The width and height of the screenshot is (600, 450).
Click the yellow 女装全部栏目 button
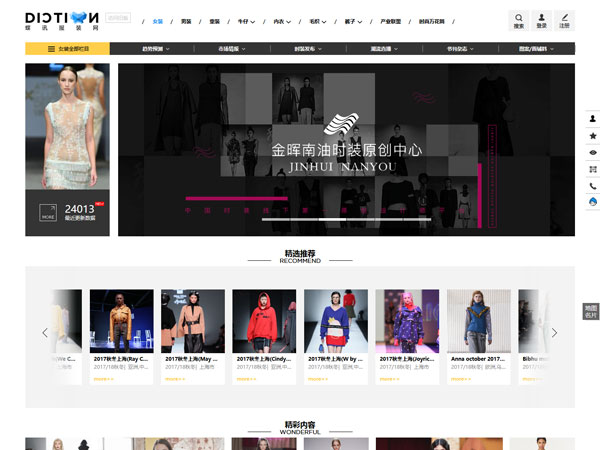click(x=67, y=48)
